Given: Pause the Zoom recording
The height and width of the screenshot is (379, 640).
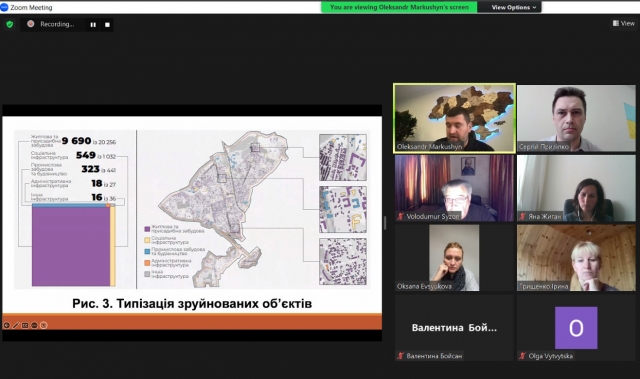Looking at the screenshot, I should 93,24.
